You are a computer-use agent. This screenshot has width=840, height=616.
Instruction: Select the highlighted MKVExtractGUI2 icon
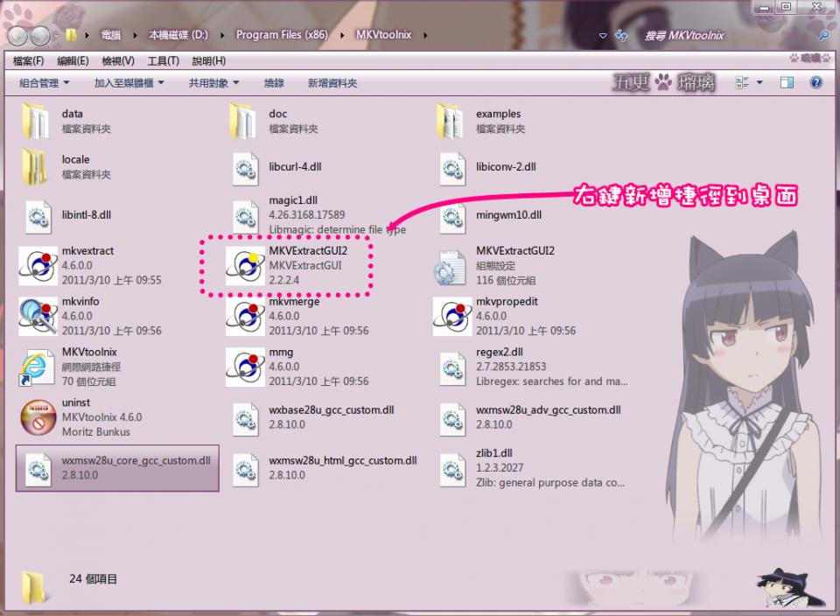pos(245,264)
